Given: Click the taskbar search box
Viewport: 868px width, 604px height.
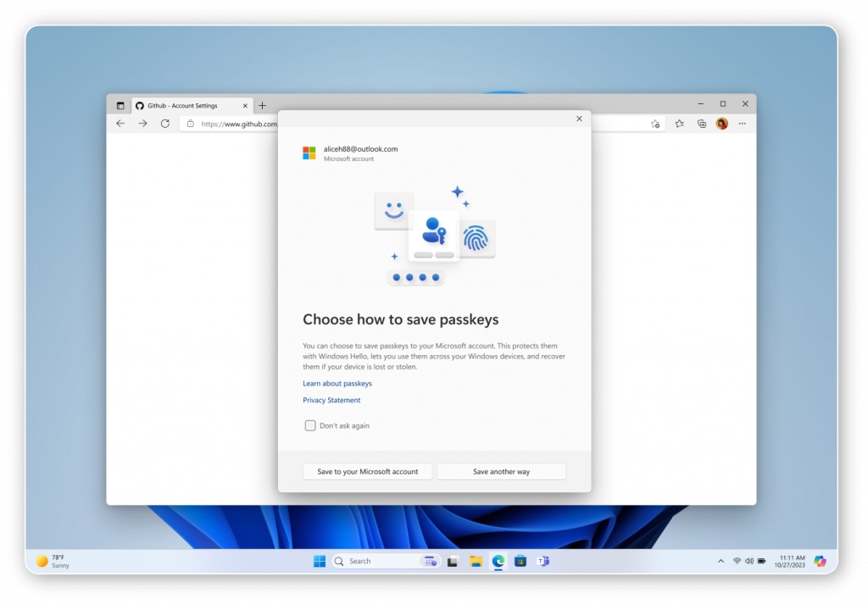Looking at the screenshot, I should pyautogui.click(x=381, y=561).
